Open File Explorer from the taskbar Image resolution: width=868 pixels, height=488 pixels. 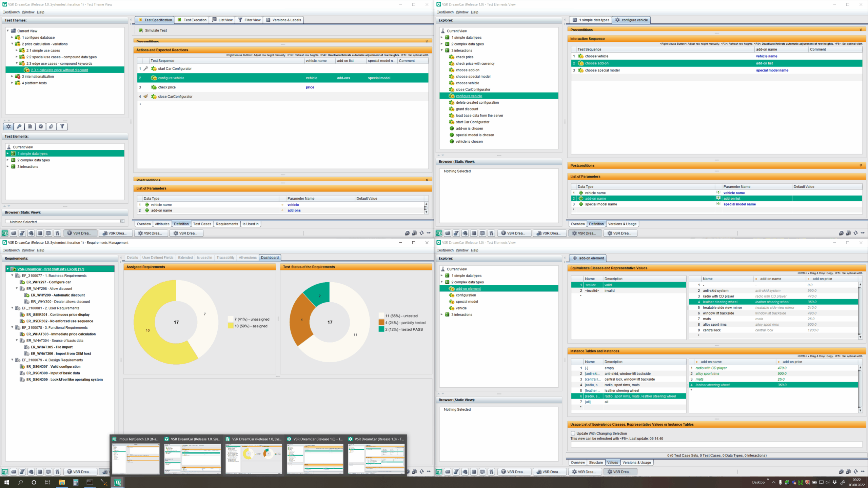point(62,482)
